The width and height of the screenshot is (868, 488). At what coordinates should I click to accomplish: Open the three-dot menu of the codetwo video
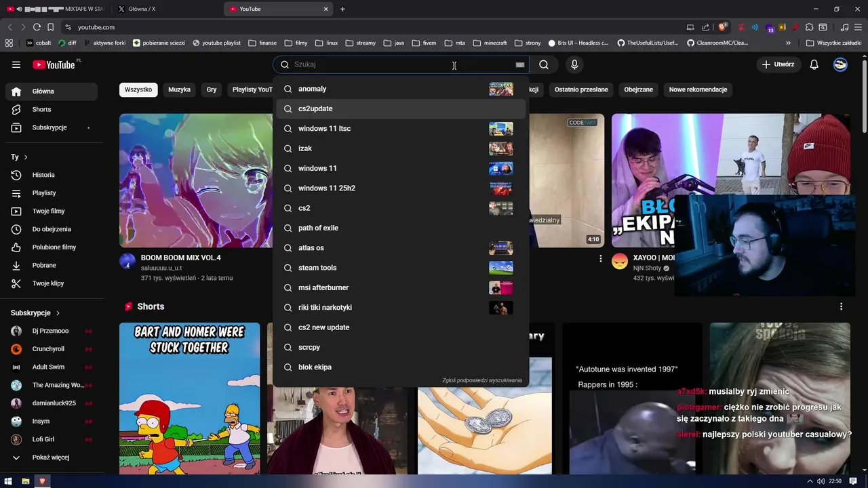point(600,258)
